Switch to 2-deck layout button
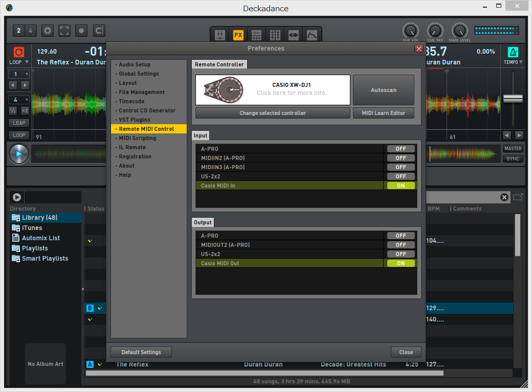 click(x=18, y=31)
